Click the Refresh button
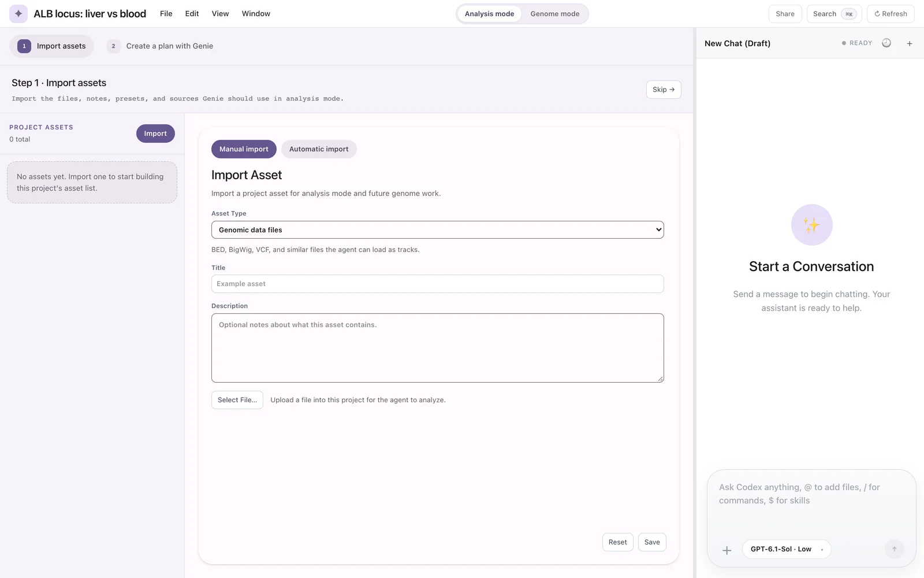The image size is (924, 578). tap(891, 14)
